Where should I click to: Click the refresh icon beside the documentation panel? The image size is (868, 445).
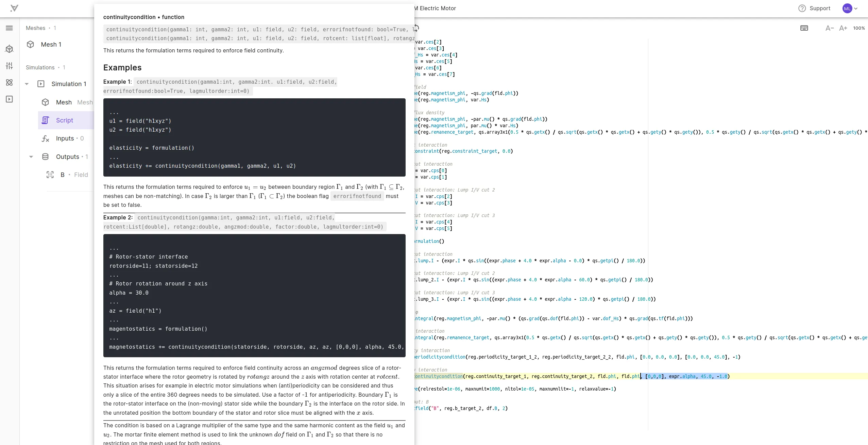(x=416, y=28)
